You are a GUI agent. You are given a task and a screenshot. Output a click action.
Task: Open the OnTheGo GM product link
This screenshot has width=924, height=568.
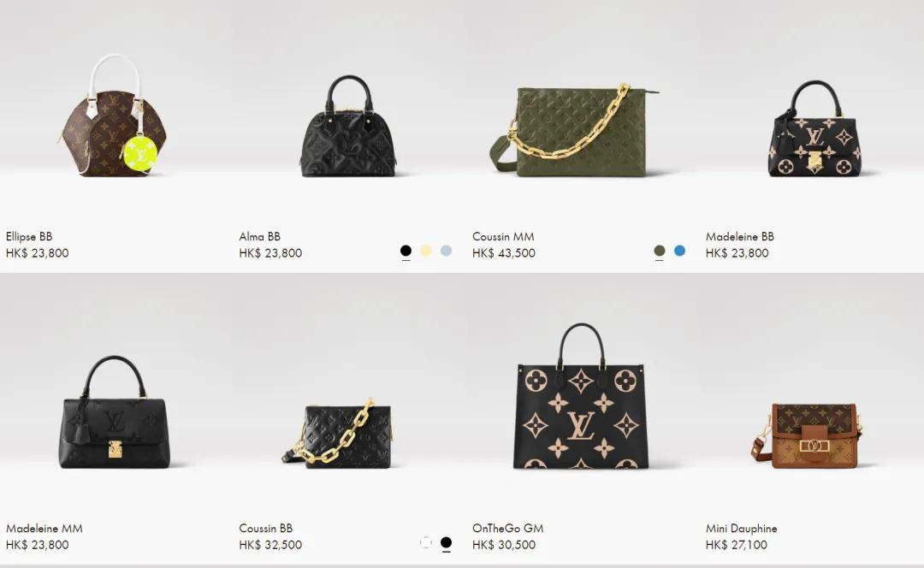click(508, 529)
